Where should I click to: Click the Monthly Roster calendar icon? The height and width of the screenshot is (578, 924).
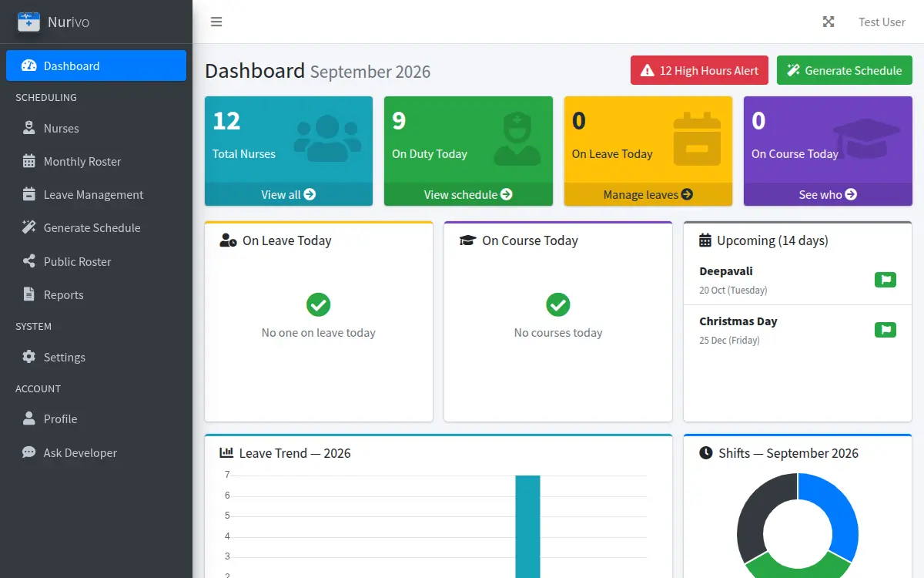tap(29, 161)
